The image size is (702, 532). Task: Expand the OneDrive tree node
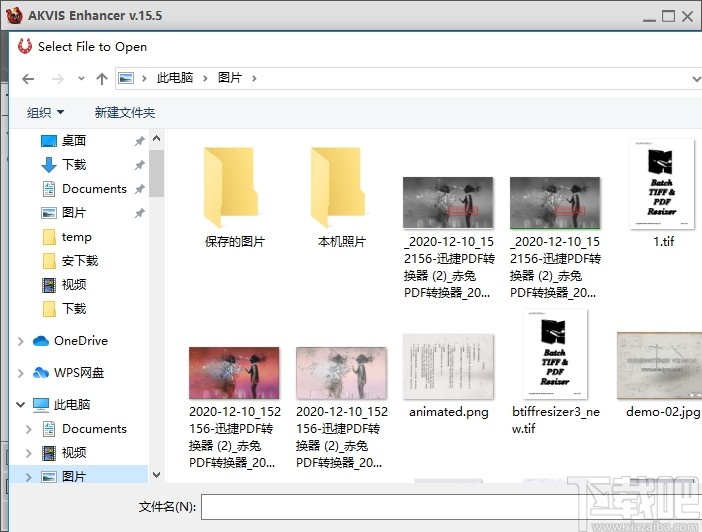(21, 341)
